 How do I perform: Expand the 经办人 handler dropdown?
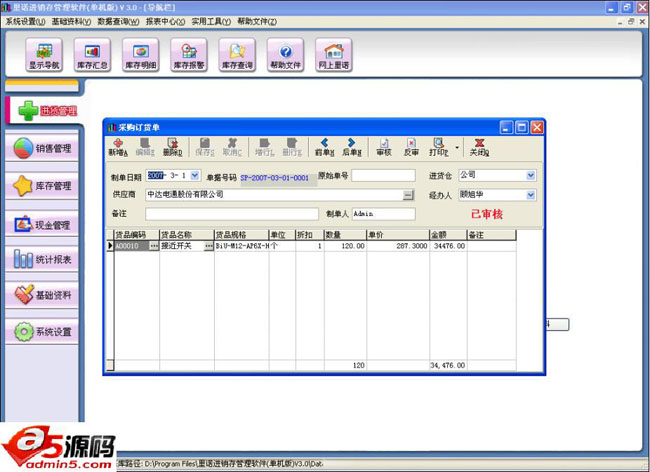[530, 195]
